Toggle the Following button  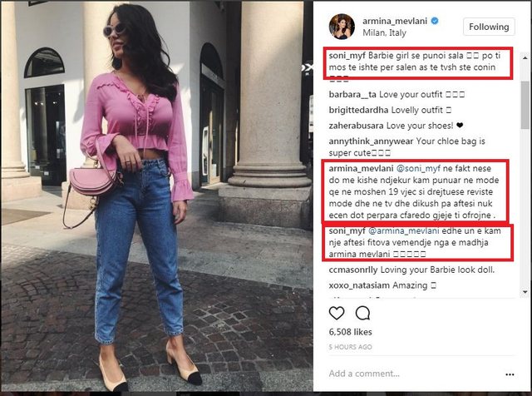pyautogui.click(x=489, y=27)
